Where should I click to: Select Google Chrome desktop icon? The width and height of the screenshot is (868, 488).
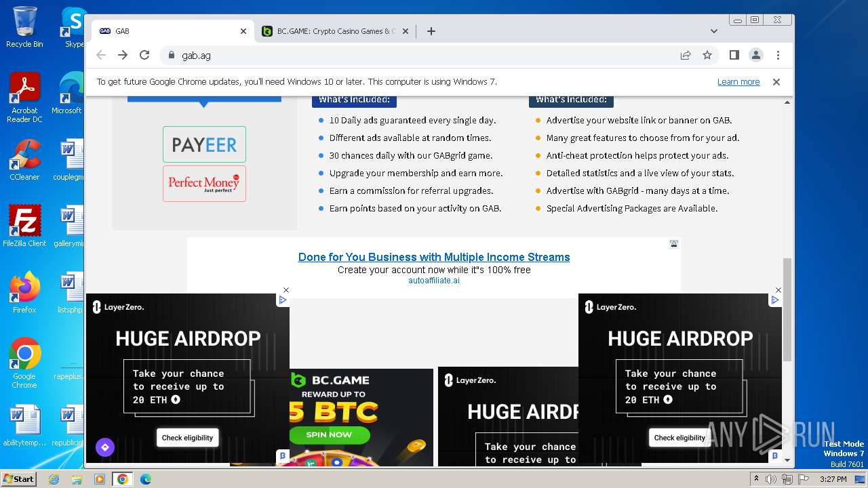24,363
